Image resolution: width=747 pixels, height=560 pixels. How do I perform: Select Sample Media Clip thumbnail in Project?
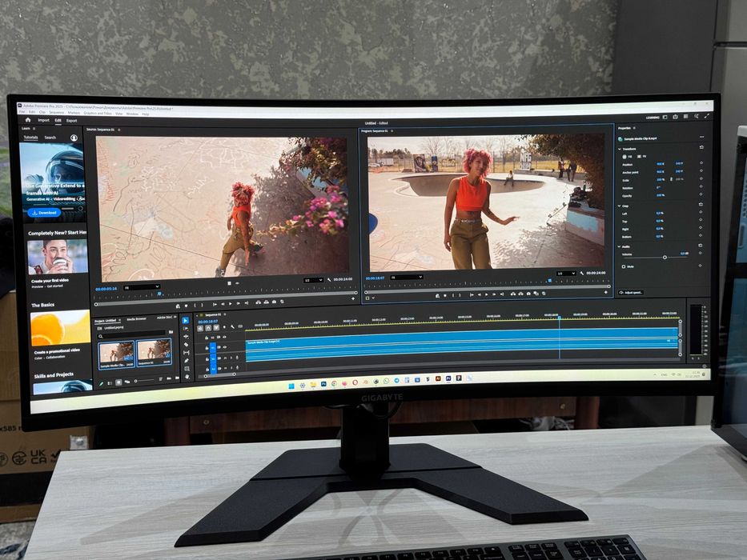coord(117,354)
